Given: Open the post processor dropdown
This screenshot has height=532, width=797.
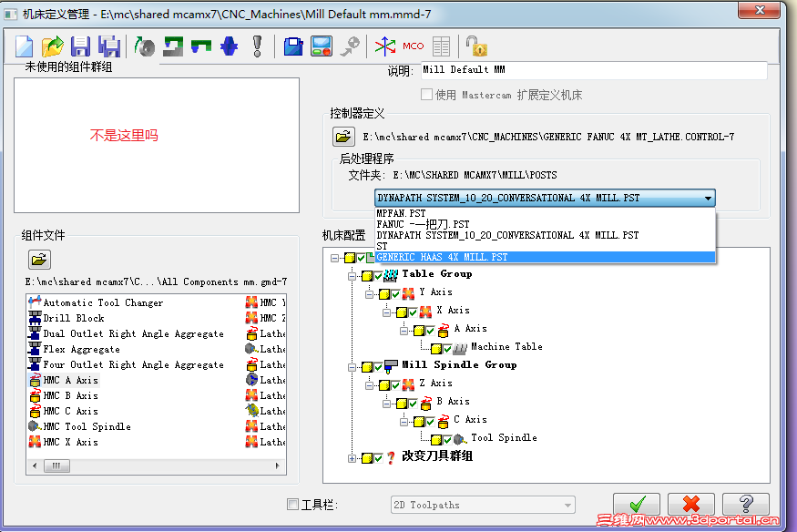Looking at the screenshot, I should (708, 198).
